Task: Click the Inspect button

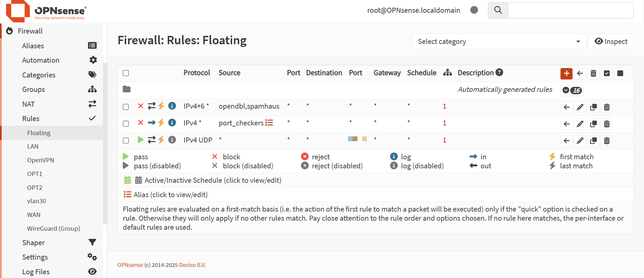Action: pyautogui.click(x=610, y=42)
